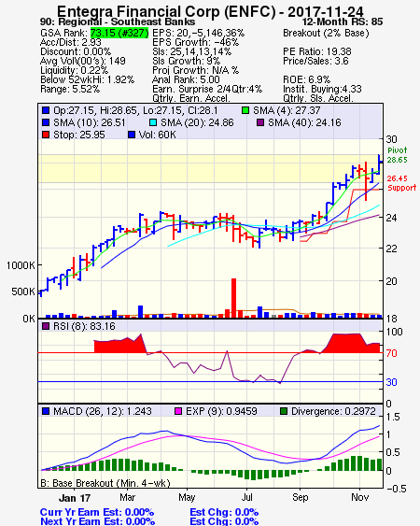Click the purple SMA (40) legend square

coord(260,122)
